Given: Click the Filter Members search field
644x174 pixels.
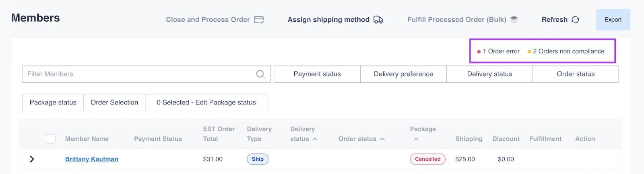Looking at the screenshot, I should (137, 74).
